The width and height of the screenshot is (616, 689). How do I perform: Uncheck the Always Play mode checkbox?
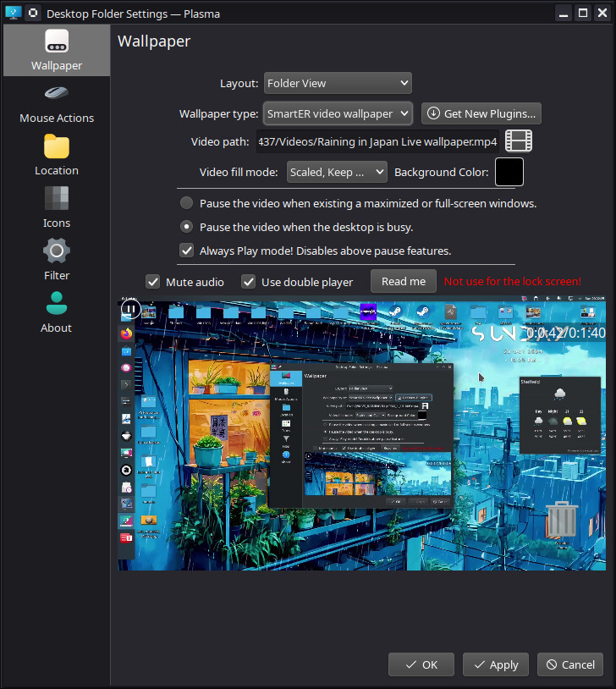point(186,251)
